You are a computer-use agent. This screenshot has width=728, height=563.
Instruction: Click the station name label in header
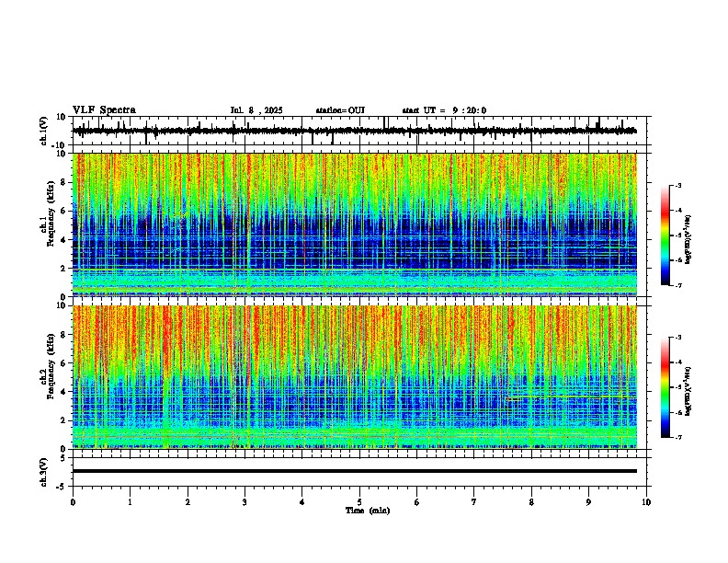coord(340,110)
